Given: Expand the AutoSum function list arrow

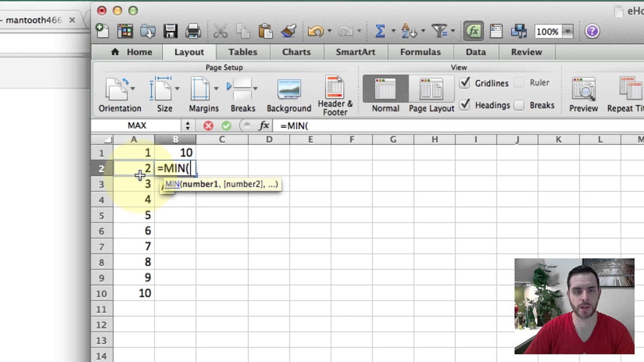Looking at the screenshot, I should coord(393,31).
